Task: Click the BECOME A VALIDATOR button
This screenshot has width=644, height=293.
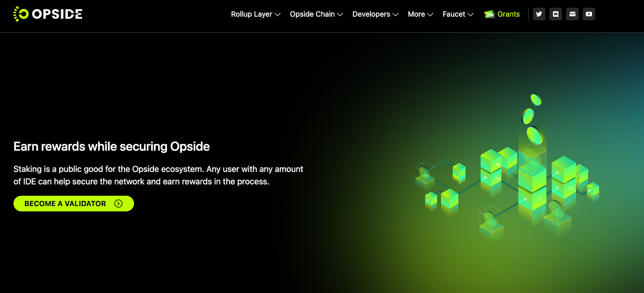Action: (x=74, y=203)
